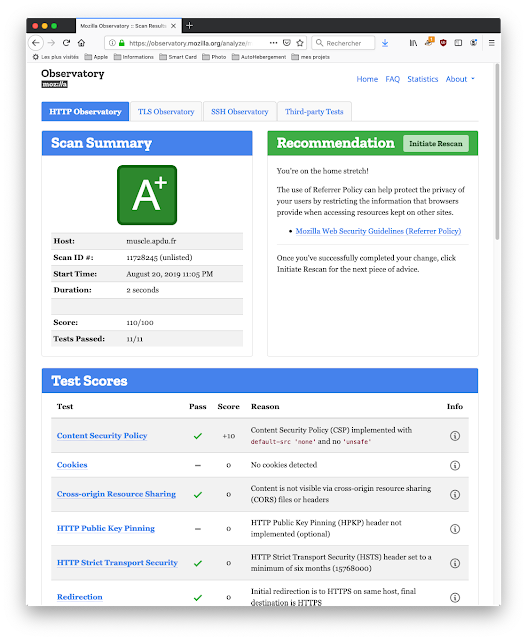This screenshot has height=640, width=527.
Task: Show info for HTTP Strict Transport Security
Action: pyautogui.click(x=455, y=563)
